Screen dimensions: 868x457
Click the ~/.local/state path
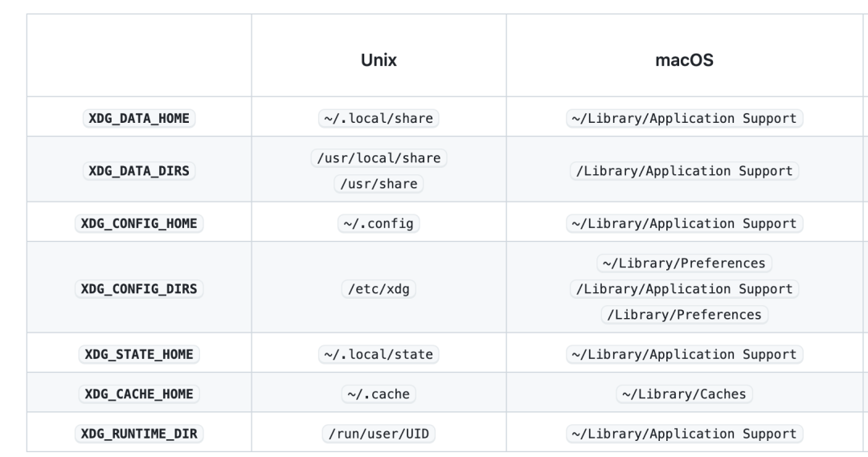point(379,354)
